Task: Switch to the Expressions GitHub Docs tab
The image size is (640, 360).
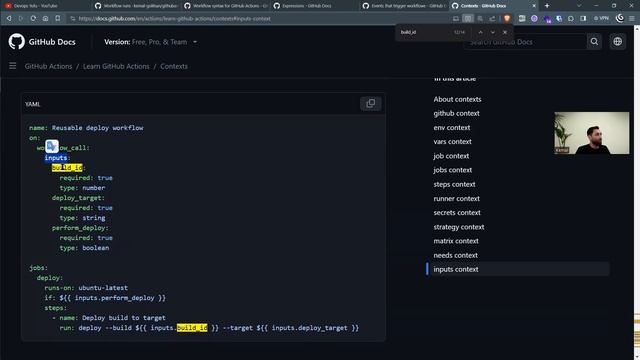Action: [314, 6]
